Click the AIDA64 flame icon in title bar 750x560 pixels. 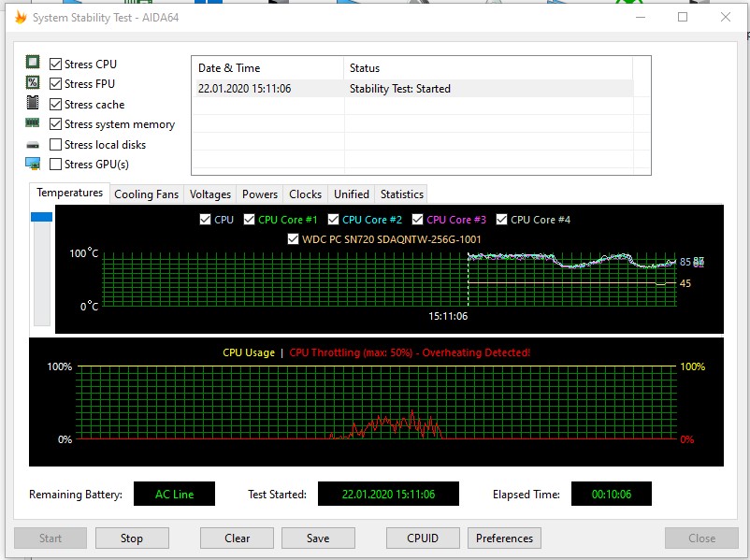pos(21,17)
